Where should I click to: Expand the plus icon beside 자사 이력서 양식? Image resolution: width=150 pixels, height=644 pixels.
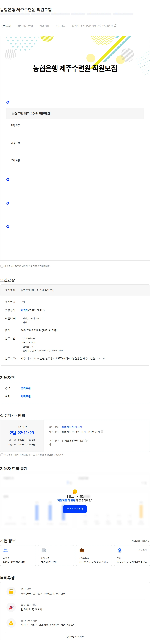(102, 431)
